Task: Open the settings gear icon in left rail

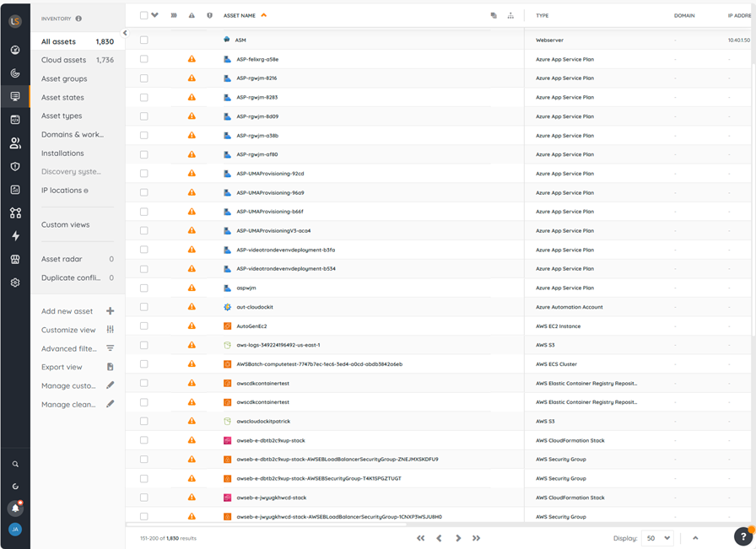Action: point(15,283)
